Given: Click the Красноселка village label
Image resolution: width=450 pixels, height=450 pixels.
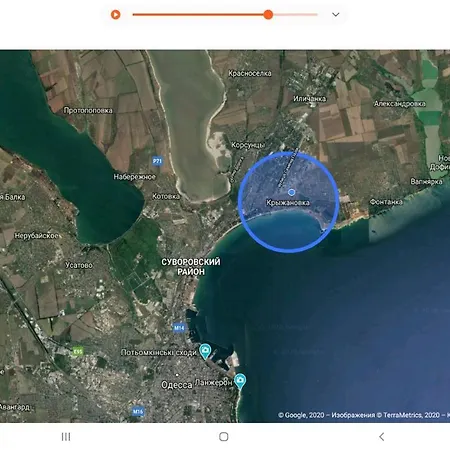Looking at the screenshot, I should click(250, 73).
